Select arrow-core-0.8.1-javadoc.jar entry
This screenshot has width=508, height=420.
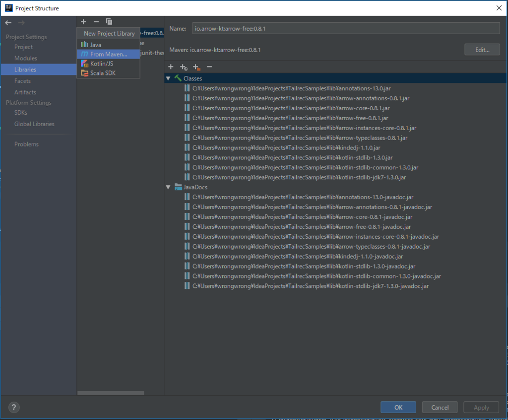point(302,217)
